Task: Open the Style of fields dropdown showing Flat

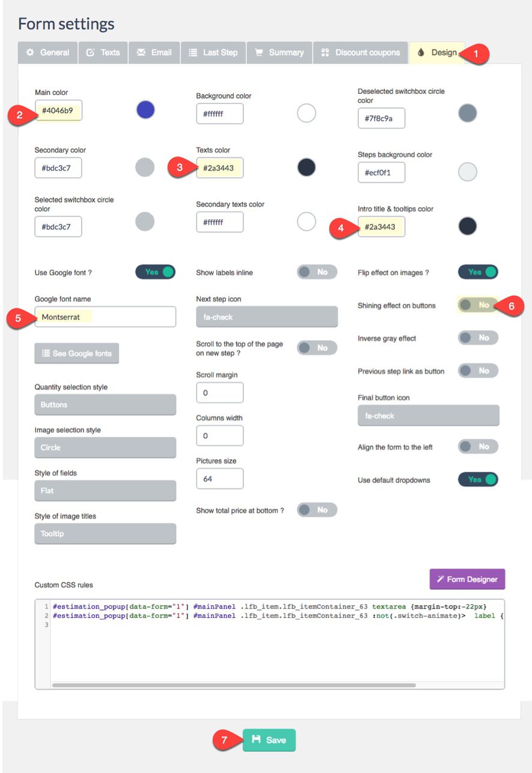Action: pyautogui.click(x=105, y=490)
